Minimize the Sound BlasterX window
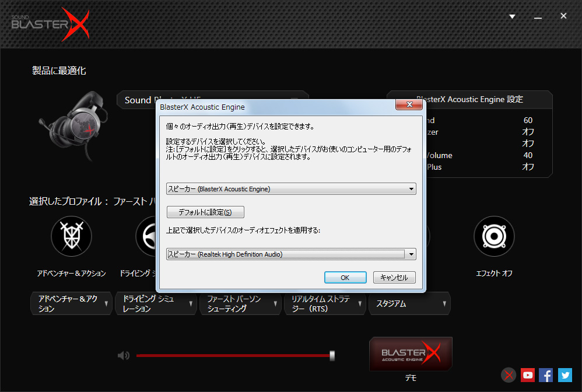The height and width of the screenshot is (392, 582). [538, 17]
